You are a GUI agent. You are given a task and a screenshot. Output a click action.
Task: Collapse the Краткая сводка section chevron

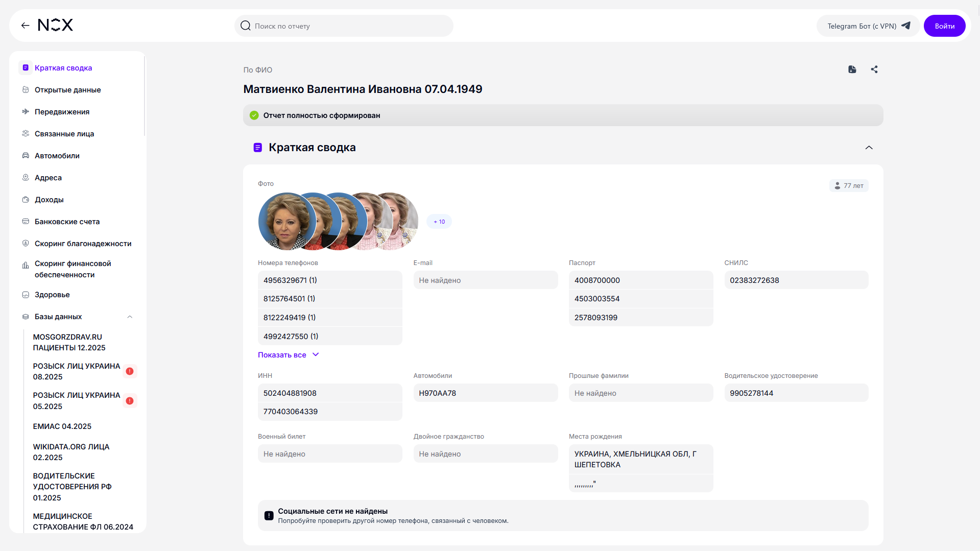(x=869, y=148)
